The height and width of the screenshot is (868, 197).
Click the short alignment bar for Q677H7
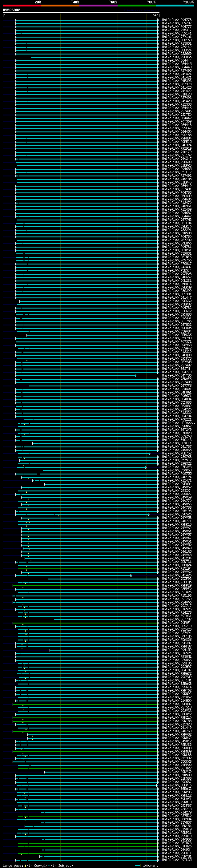[106, 619]
